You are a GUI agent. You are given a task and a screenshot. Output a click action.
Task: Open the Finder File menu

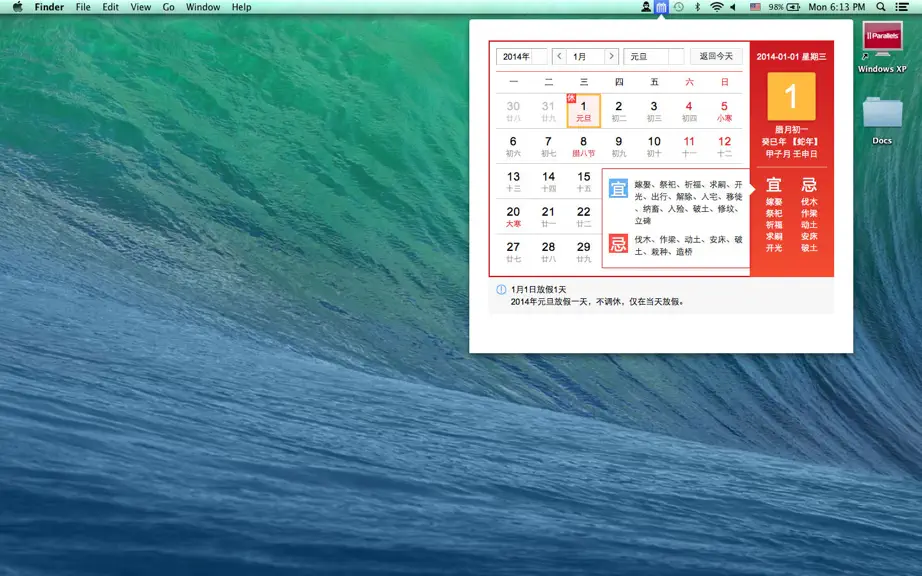[83, 7]
